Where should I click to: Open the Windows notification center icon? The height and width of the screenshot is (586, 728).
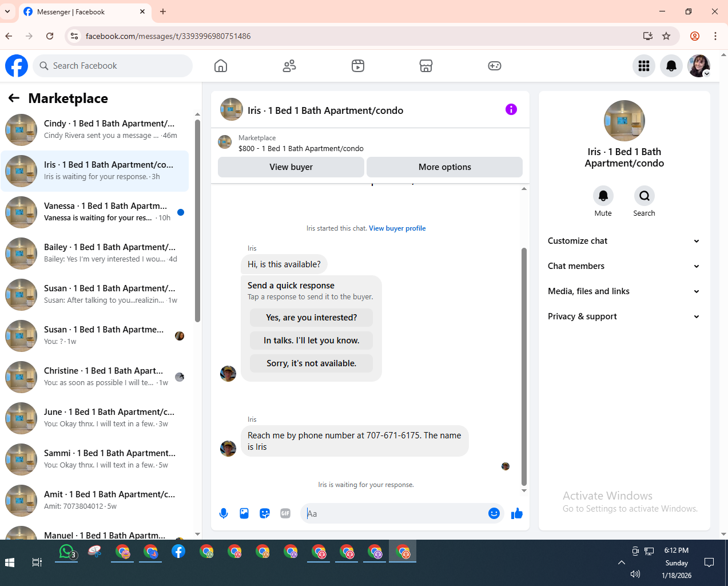click(x=709, y=563)
